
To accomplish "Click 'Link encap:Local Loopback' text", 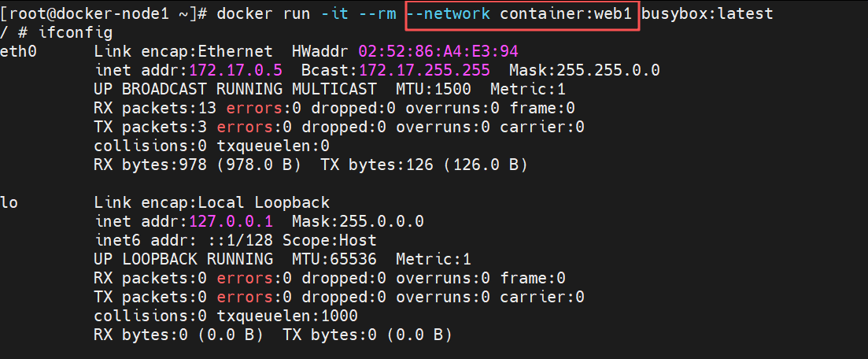I will point(212,202).
